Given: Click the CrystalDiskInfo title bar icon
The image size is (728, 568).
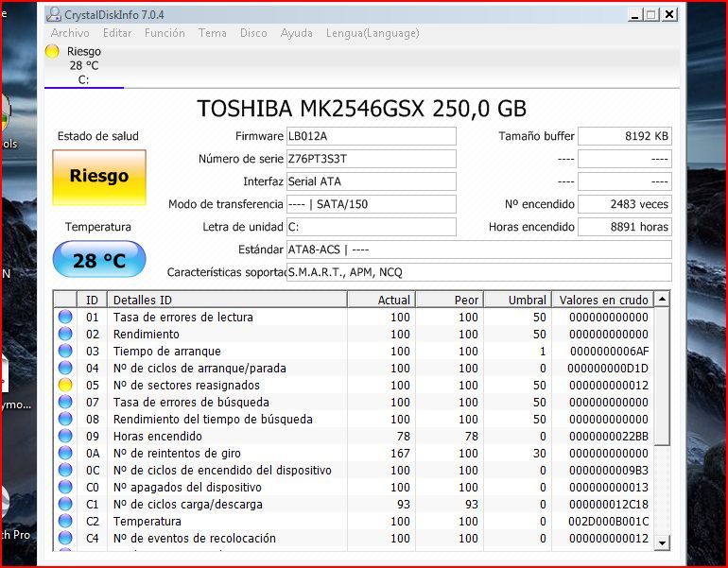Looking at the screenshot, I should pyautogui.click(x=54, y=14).
